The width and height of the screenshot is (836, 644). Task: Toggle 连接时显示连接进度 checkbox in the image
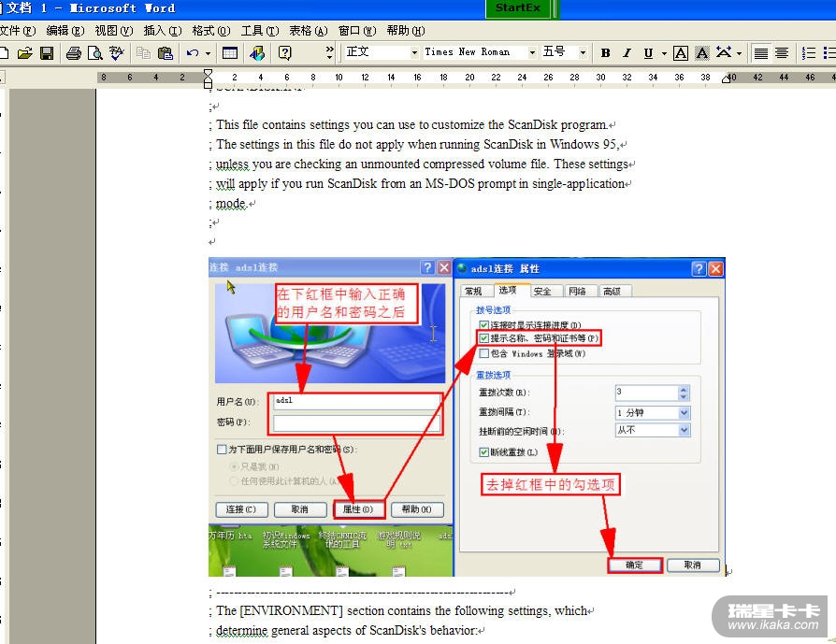pos(483,324)
